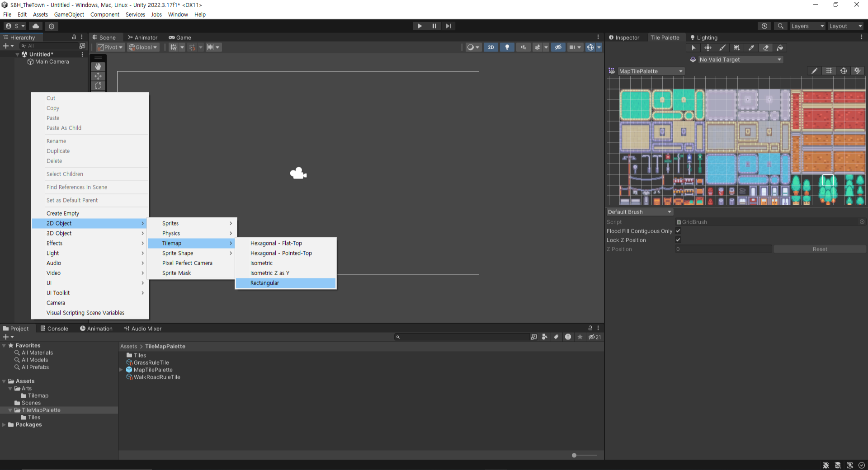868x470 pixels.
Task: Open the MapTilePalette dropdown
Action: pyautogui.click(x=650, y=71)
